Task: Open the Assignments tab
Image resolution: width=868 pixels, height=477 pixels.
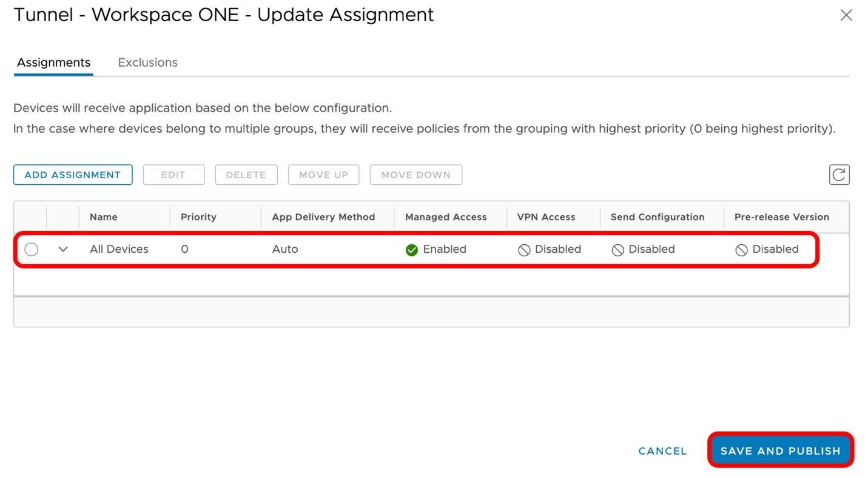Action: pyautogui.click(x=53, y=62)
